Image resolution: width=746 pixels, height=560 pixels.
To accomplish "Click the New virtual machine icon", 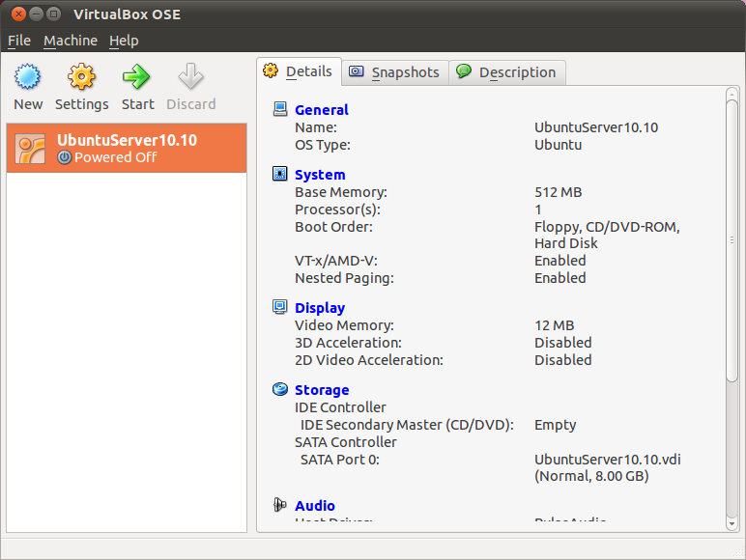I will (28, 77).
